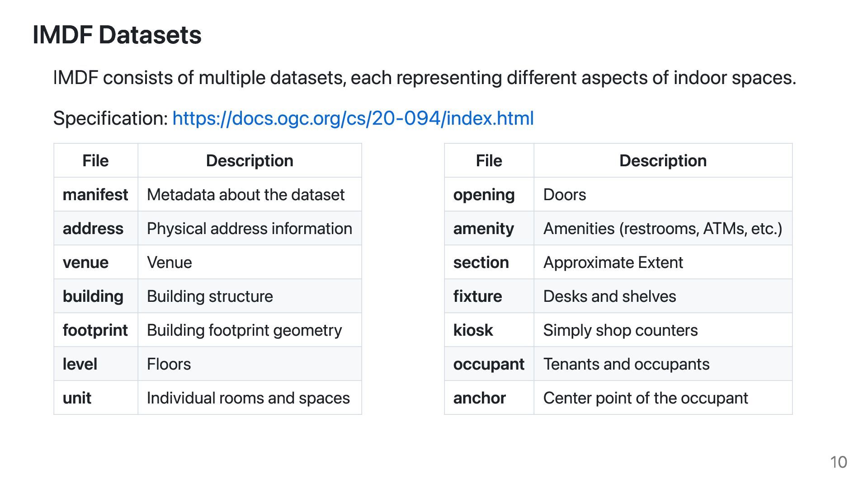The width and height of the screenshot is (868, 488).
Task: Select the occupant file cell
Action: tap(489, 364)
